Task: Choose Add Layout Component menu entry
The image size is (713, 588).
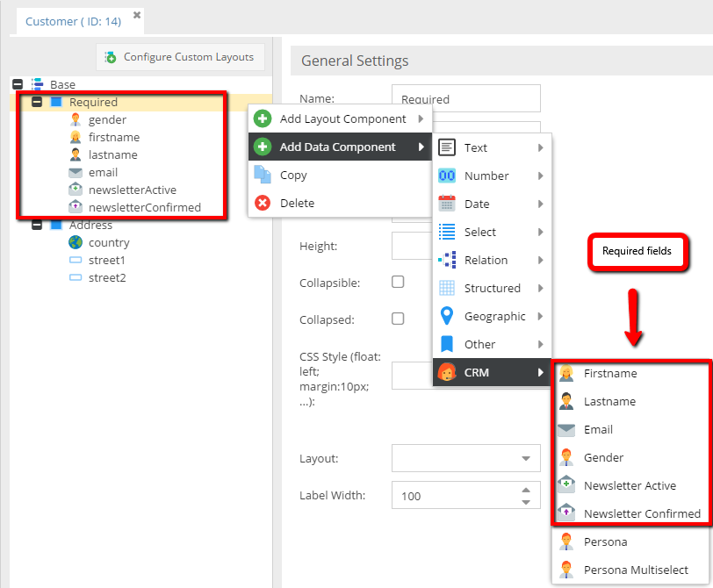Action: [342, 118]
